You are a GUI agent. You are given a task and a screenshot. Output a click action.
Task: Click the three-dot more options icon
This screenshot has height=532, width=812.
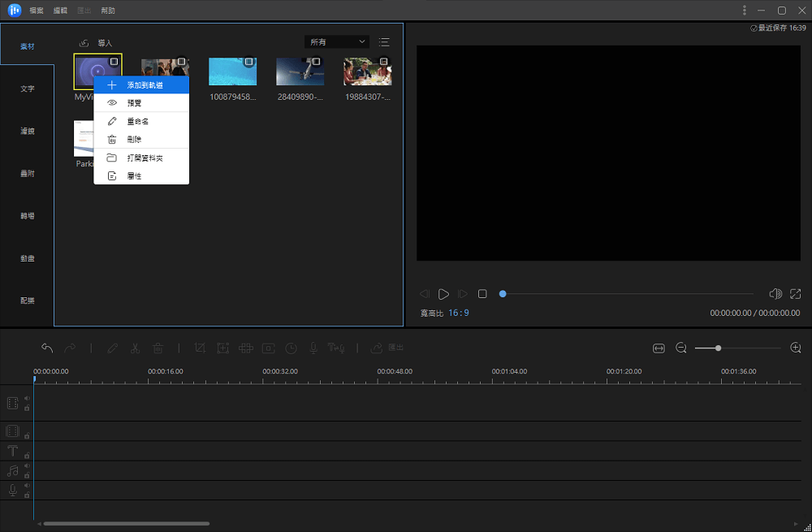[x=745, y=11]
